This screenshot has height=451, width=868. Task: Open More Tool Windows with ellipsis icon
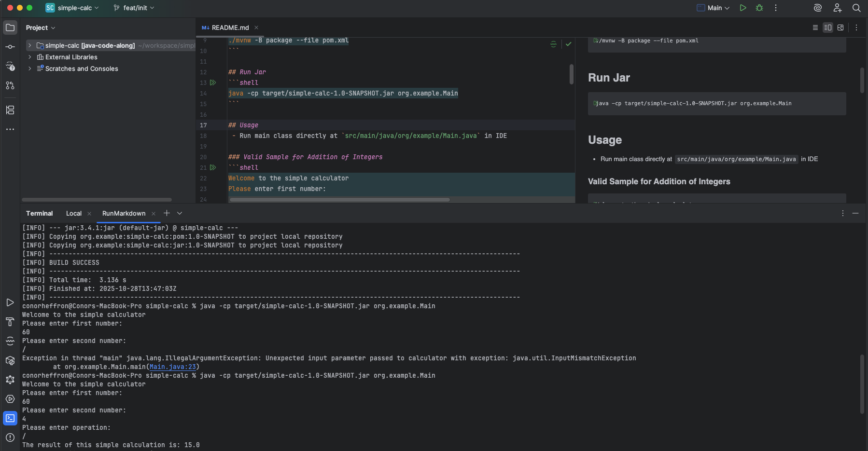pos(10,129)
